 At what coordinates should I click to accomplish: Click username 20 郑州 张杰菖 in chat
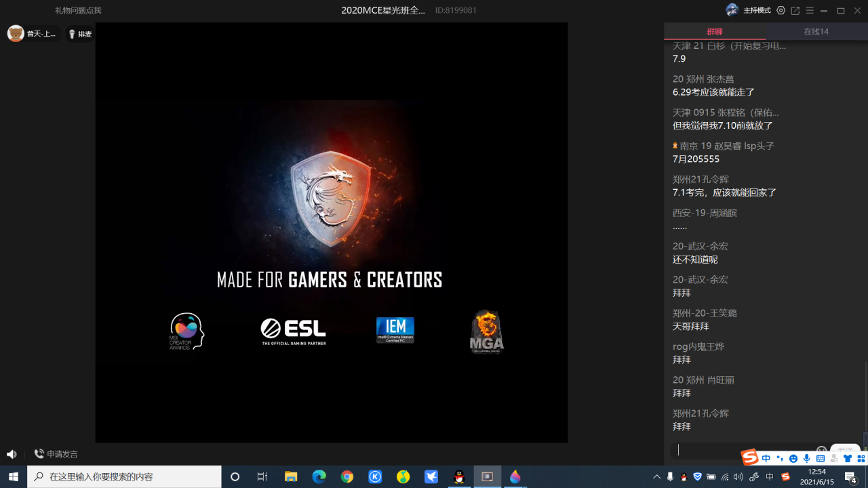point(703,79)
